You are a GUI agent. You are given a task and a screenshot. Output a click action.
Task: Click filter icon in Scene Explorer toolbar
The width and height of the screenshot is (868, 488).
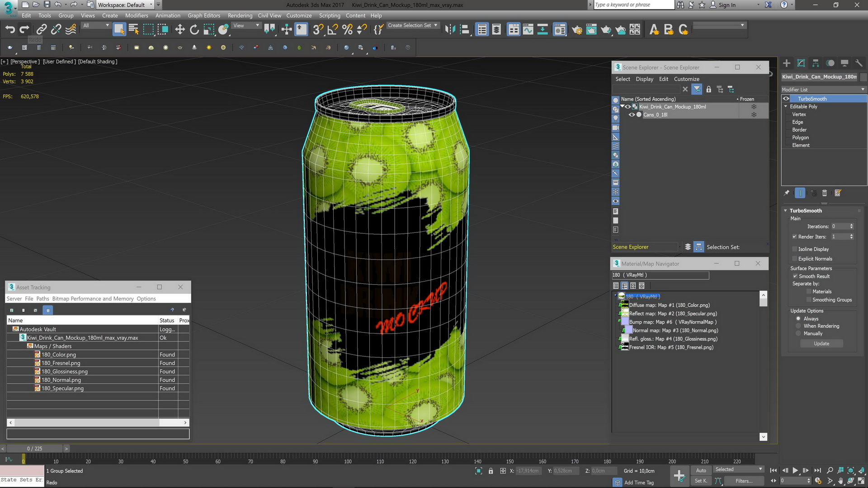[697, 89]
